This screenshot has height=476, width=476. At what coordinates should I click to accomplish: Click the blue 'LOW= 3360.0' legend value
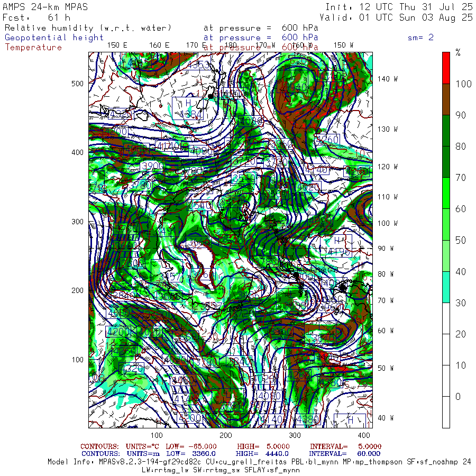(x=191, y=454)
